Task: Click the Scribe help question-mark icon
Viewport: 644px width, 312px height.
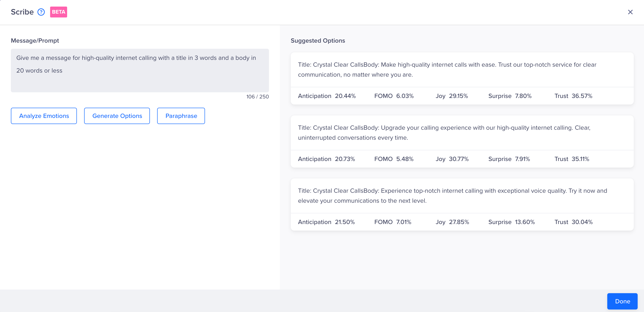Action: coord(41,12)
